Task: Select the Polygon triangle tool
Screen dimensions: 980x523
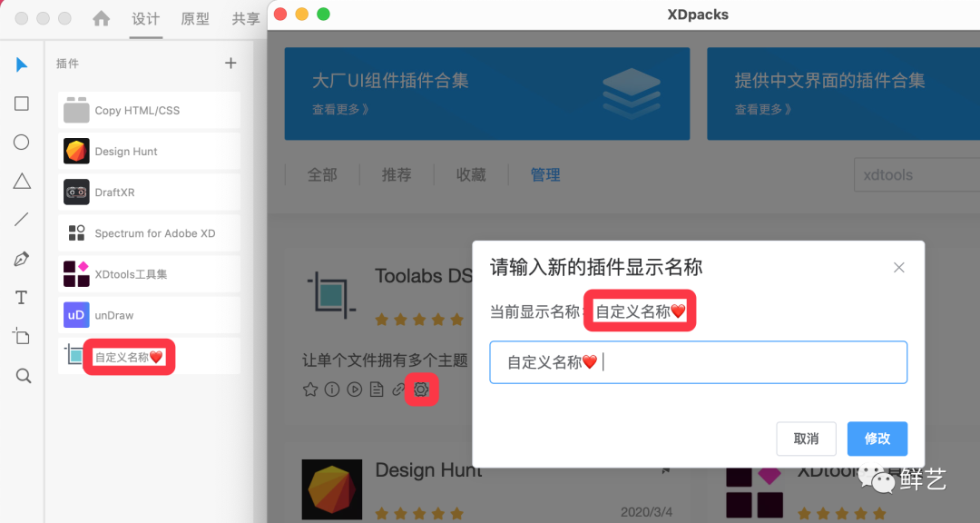Action: (x=22, y=181)
